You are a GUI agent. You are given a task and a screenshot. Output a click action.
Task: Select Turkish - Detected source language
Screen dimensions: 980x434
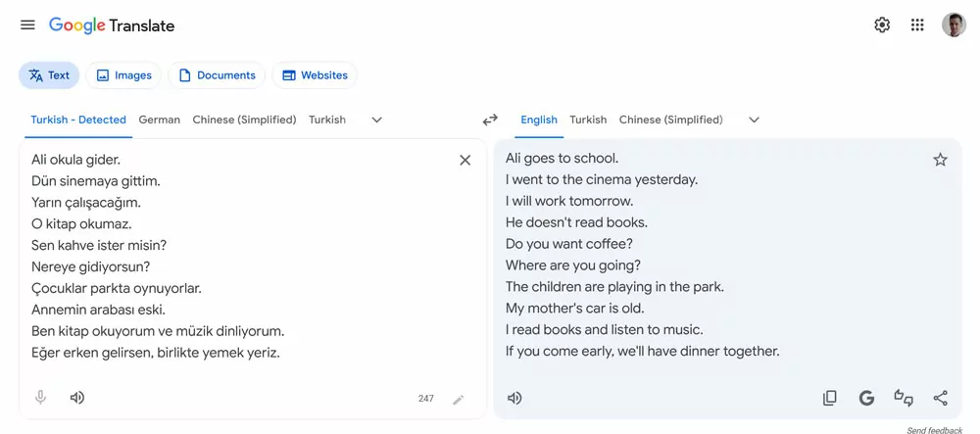coord(78,120)
